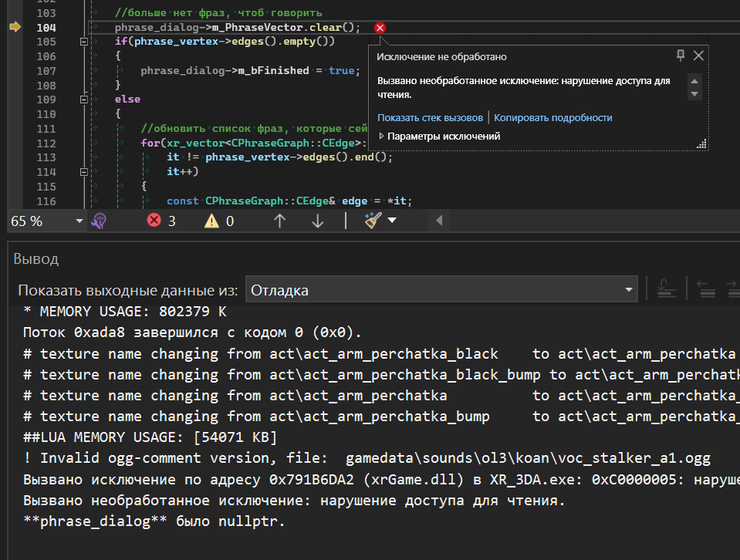Open the code cleanup profile dropdown arrow
740x560 pixels.
tap(392, 221)
